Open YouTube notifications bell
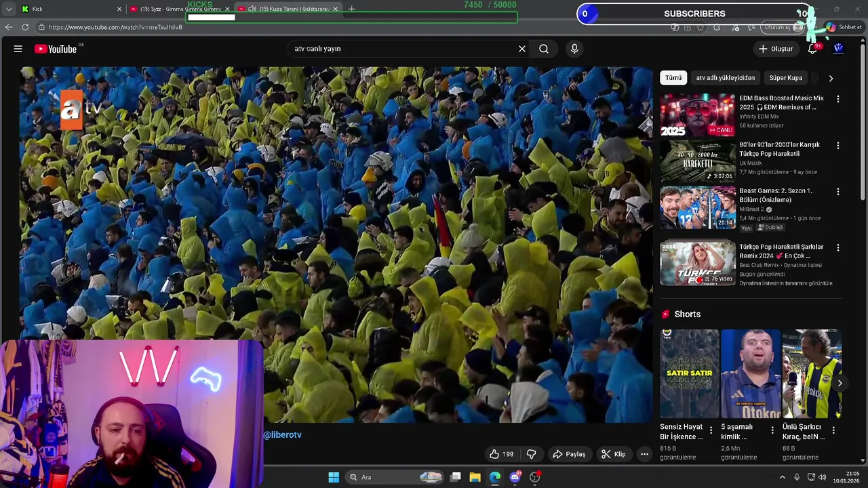The image size is (868, 488). (813, 49)
